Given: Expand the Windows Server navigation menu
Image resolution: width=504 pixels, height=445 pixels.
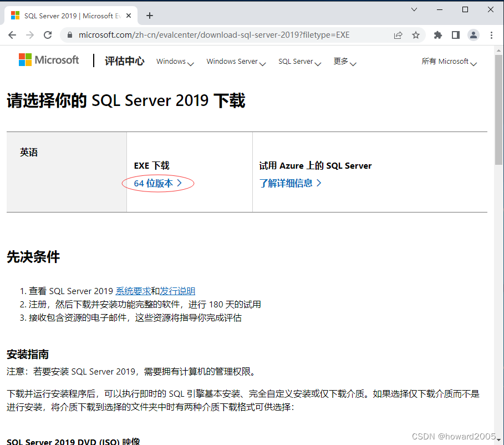Looking at the screenshot, I should (236, 62).
